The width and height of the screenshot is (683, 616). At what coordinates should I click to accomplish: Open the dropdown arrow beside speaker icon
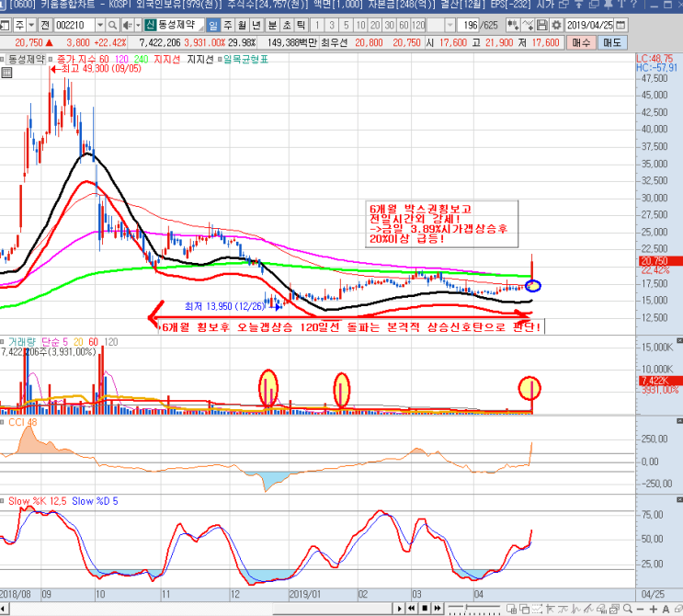(138, 25)
